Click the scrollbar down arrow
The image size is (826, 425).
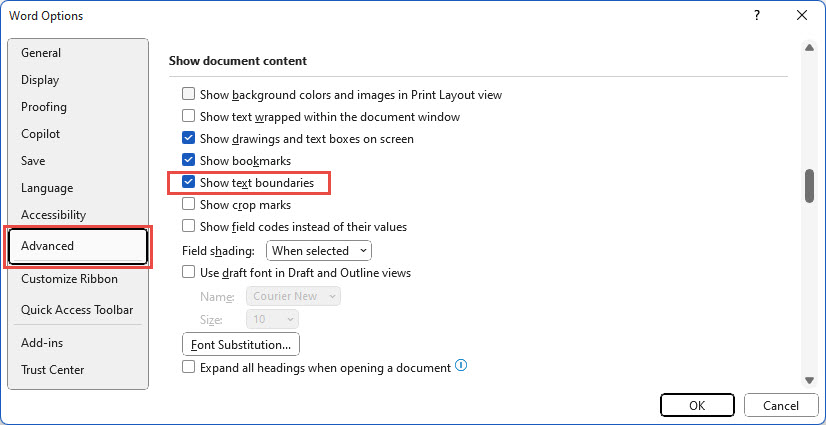(x=809, y=380)
